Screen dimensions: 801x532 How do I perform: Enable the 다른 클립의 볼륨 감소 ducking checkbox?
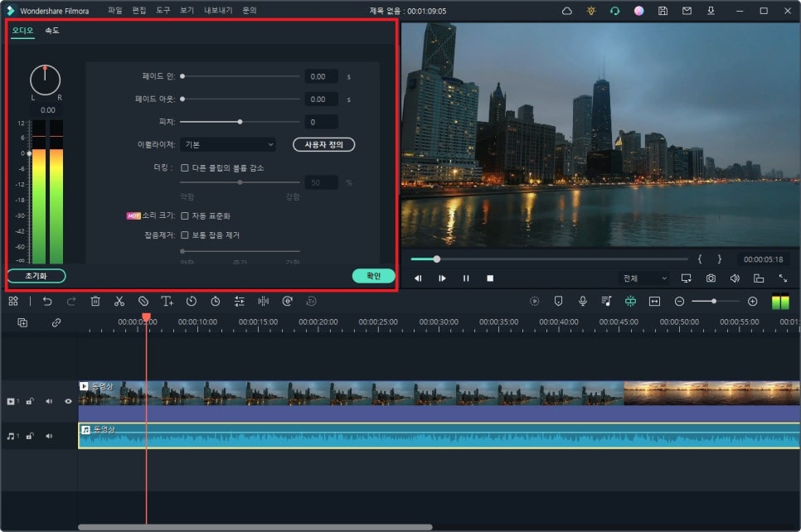coord(184,168)
